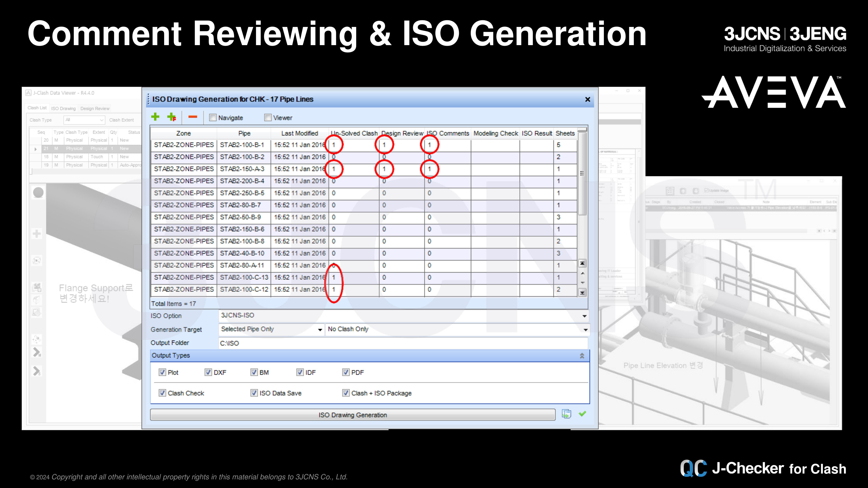Screen dimensions: 868x488
Task: Toggle the Clash + ISO Package checkbox
Action: [346, 393]
